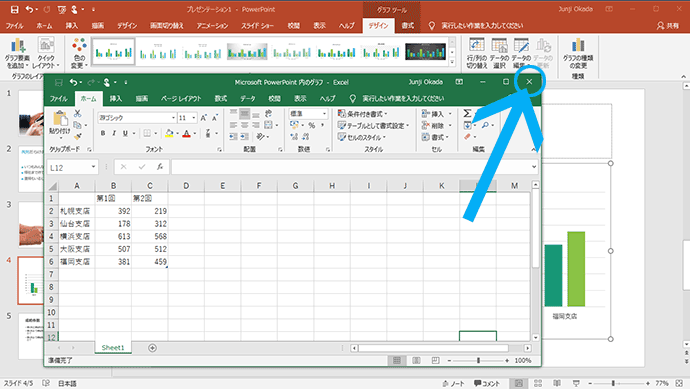Click Switch Row/Column in PowerPoint
The width and height of the screenshot is (690, 389).
[x=477, y=53]
